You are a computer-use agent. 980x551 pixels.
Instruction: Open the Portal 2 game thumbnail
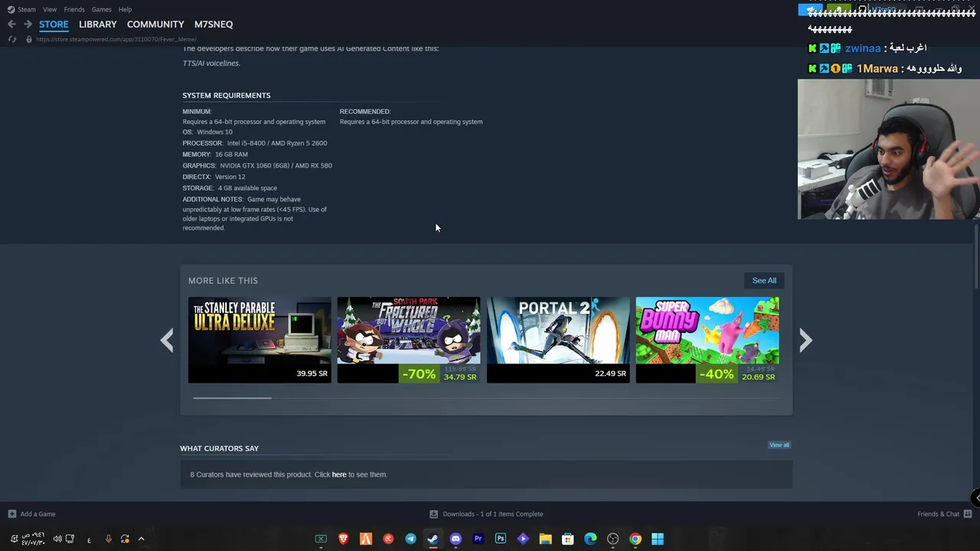coord(558,340)
